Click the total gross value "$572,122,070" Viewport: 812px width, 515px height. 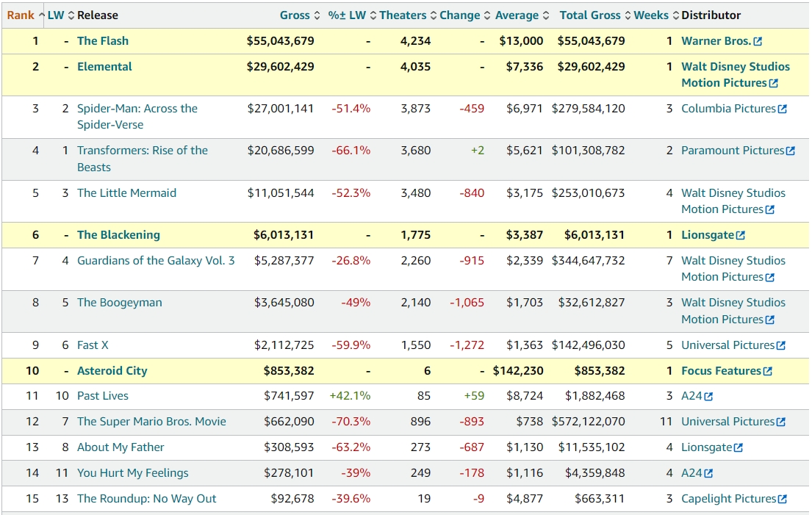(x=589, y=422)
